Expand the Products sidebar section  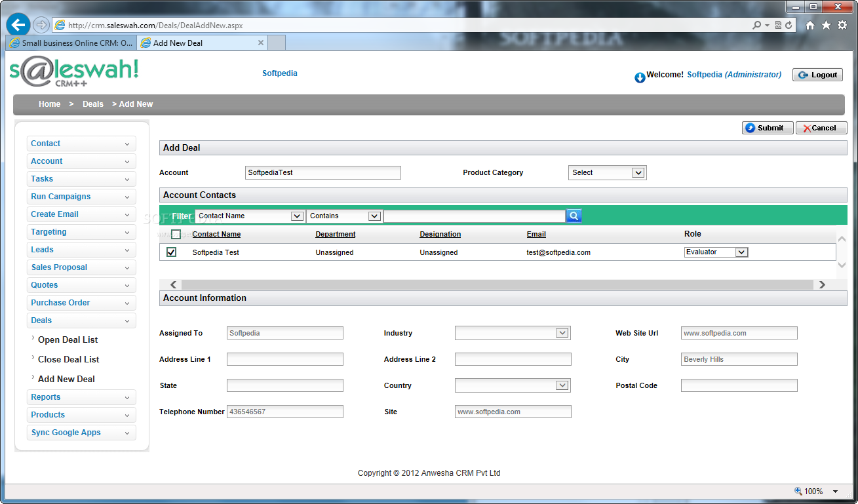click(81, 415)
